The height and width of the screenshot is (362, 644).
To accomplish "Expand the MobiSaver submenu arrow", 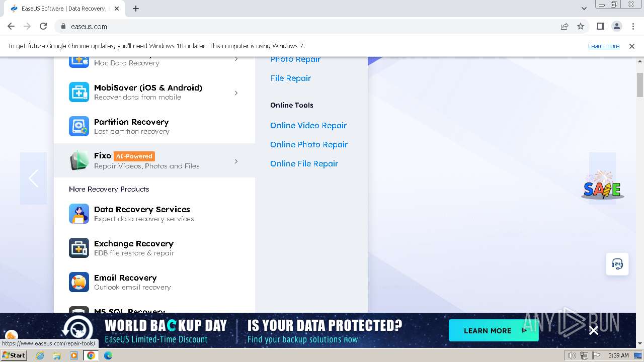I will [x=236, y=93].
